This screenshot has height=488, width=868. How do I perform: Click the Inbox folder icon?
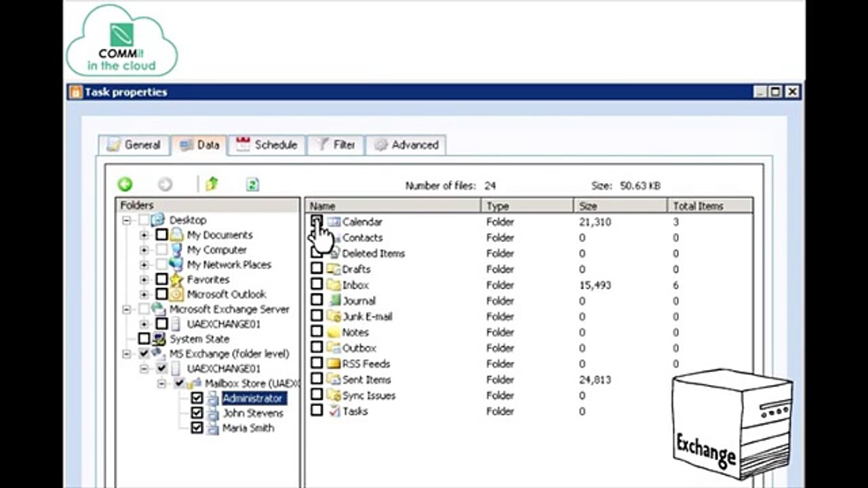333,285
